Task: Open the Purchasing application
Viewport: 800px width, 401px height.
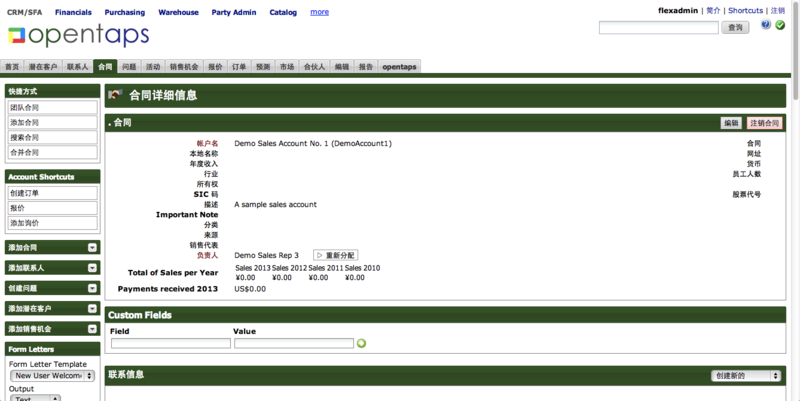Action: 124,12
